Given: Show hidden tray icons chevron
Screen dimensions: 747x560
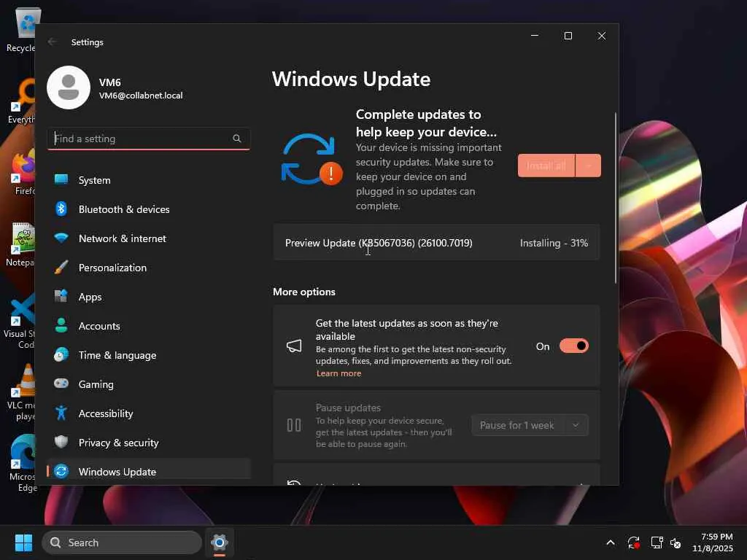Looking at the screenshot, I should click(611, 542).
